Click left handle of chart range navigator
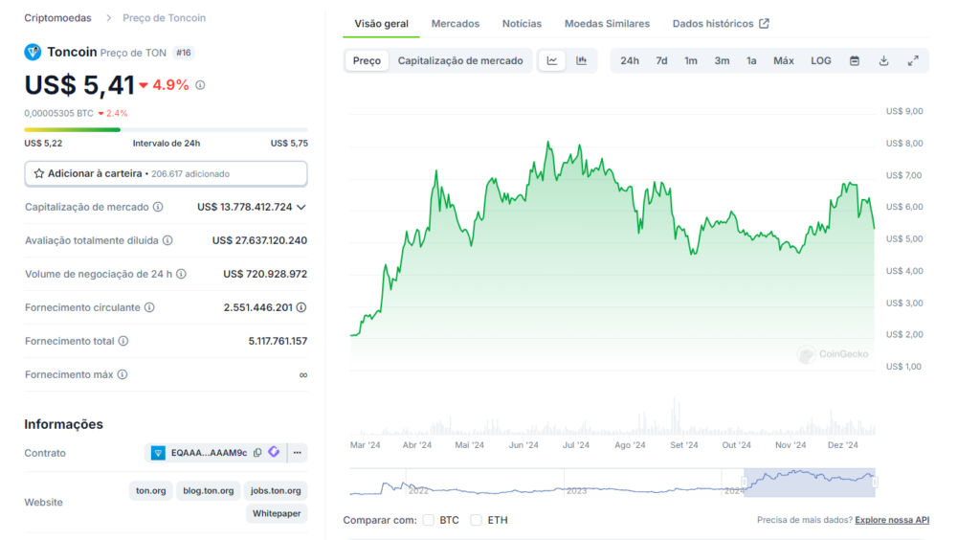 pyautogui.click(x=745, y=483)
